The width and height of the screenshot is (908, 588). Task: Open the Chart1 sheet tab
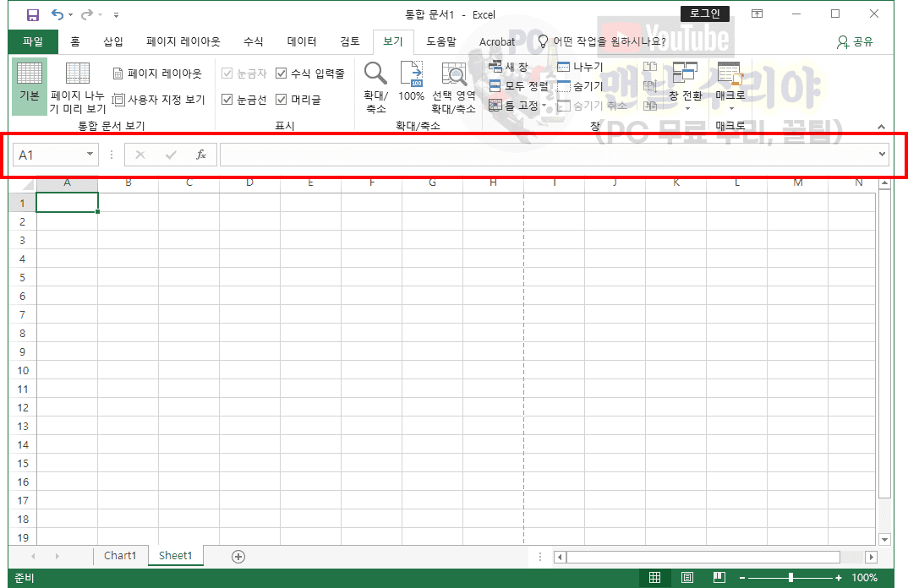tap(120, 556)
